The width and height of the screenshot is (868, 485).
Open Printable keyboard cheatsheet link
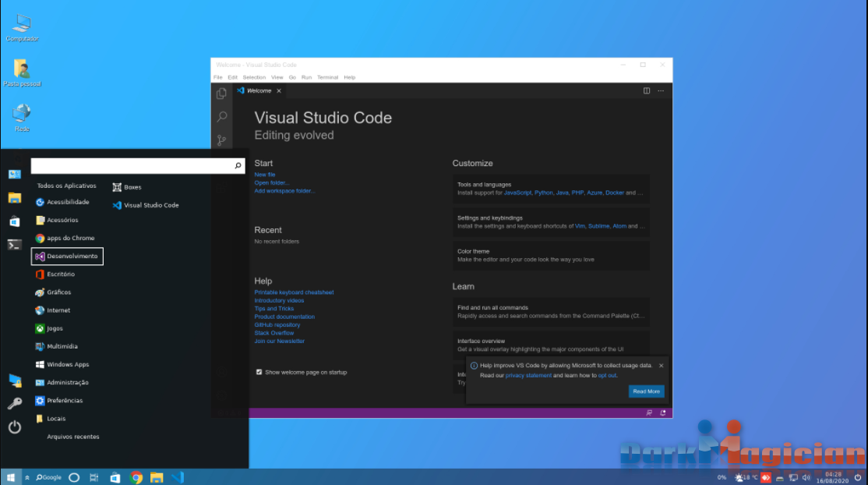coord(294,292)
